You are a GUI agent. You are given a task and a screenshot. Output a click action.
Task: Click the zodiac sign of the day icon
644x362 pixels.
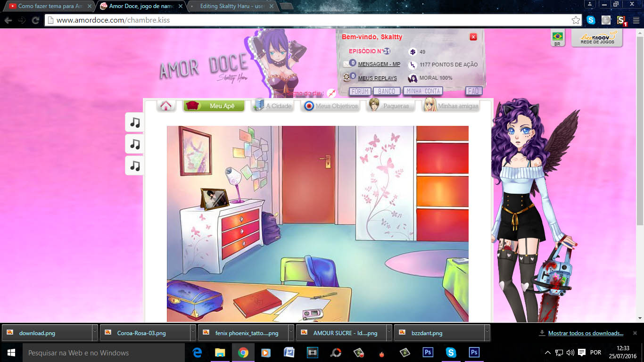pos(331,93)
